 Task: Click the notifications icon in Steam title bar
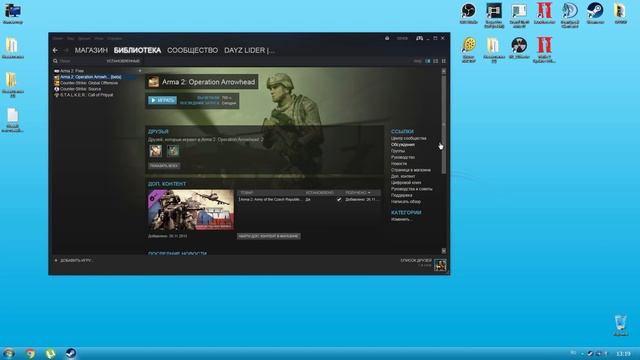click(387, 38)
